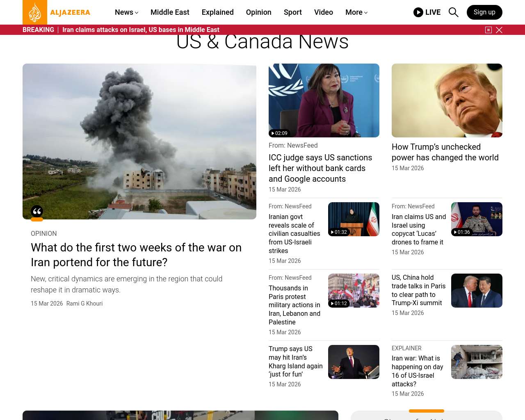The image size is (525, 420).
Task: Open the Explained section
Action: (x=218, y=12)
